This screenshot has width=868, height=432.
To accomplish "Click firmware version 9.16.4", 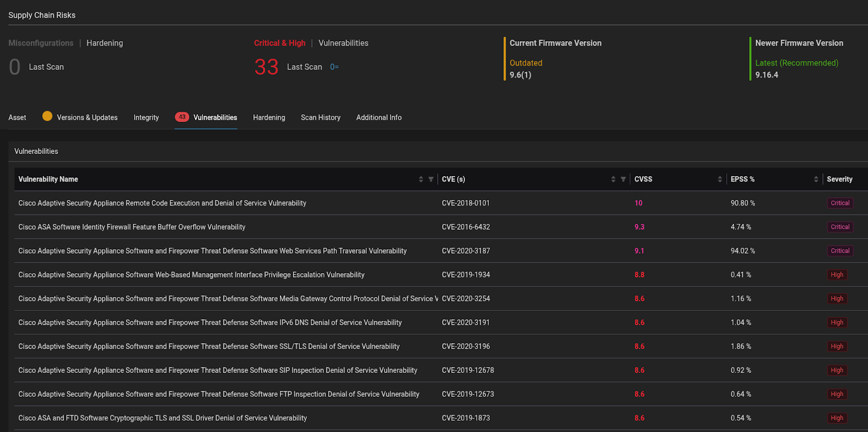I will [x=767, y=75].
